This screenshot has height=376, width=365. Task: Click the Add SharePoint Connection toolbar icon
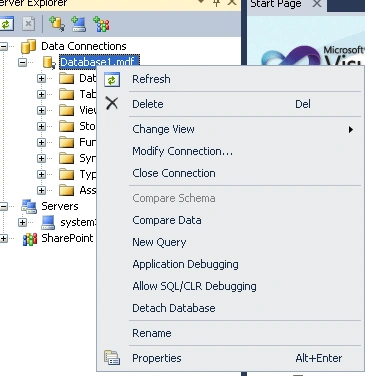point(101,24)
